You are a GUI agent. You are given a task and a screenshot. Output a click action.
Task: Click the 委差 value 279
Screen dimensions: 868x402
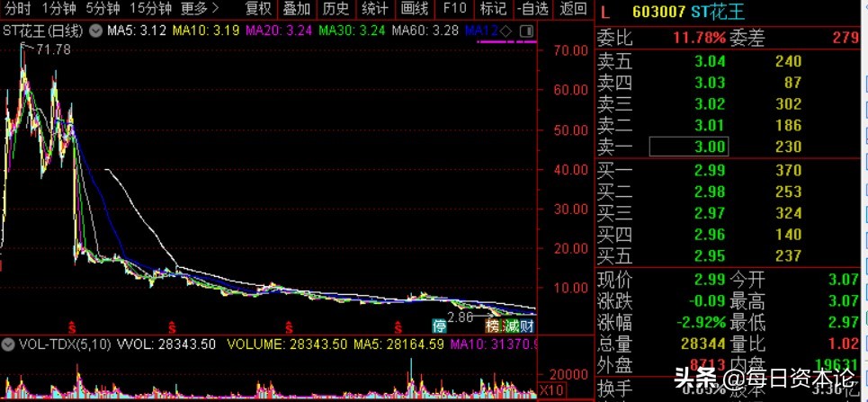click(846, 38)
